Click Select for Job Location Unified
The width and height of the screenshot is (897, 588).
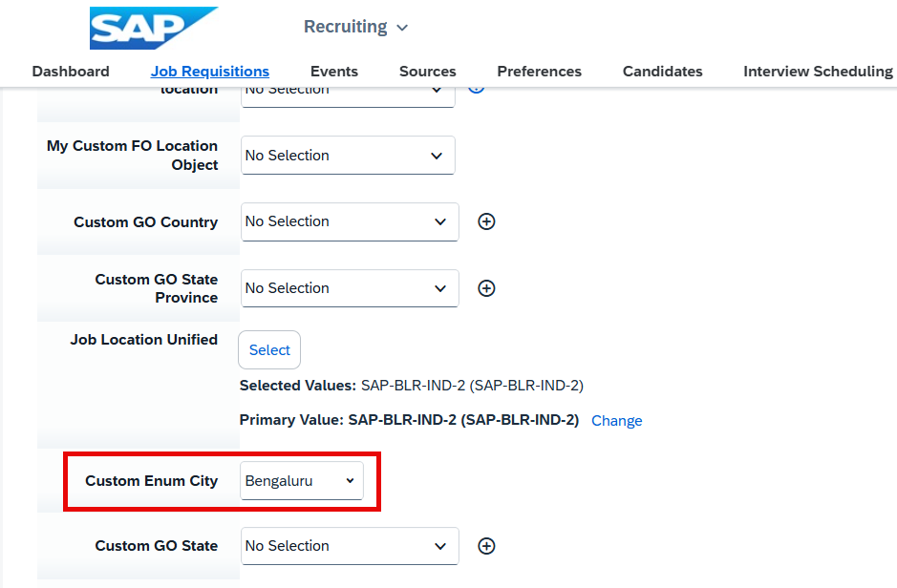click(269, 349)
